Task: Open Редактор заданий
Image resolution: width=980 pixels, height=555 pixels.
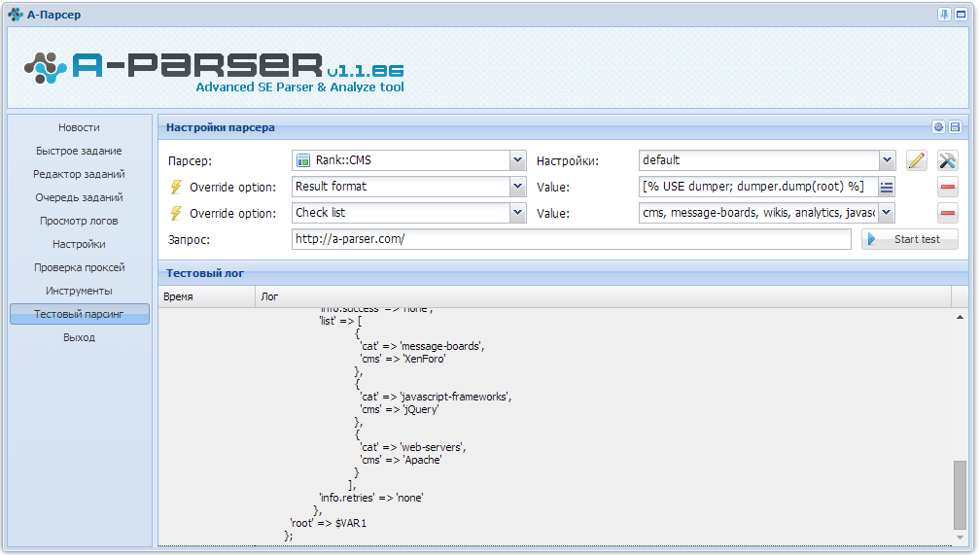Action: click(x=80, y=174)
